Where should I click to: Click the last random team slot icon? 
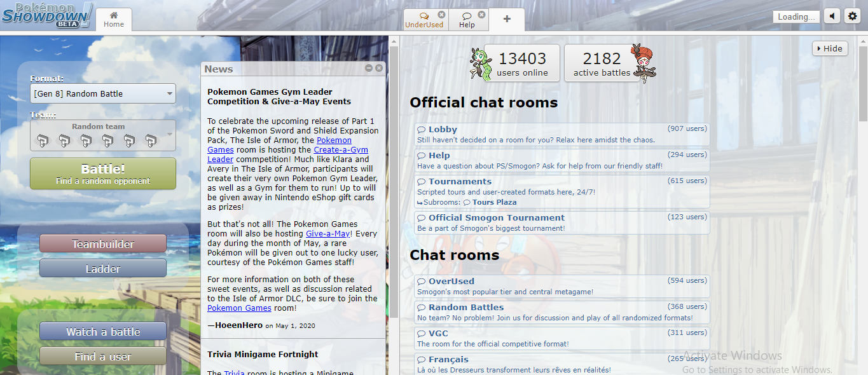(x=151, y=140)
